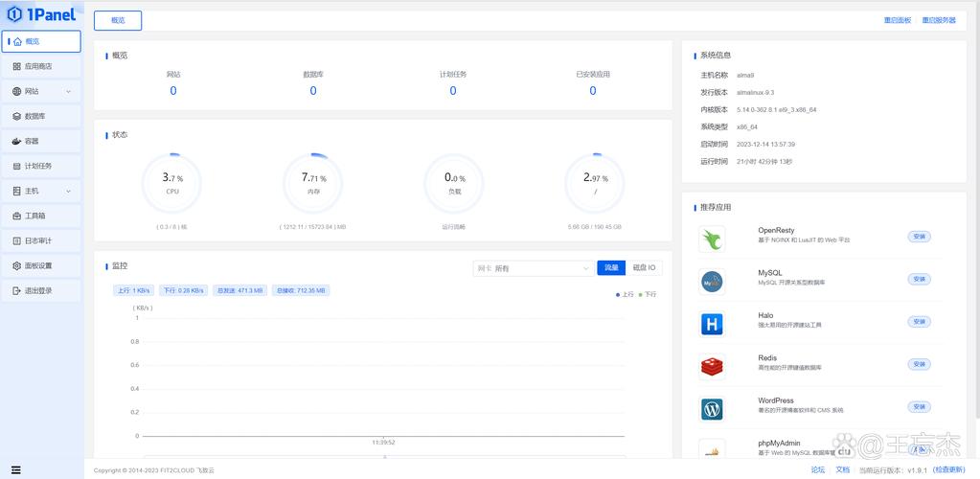Click the Halo app icon
This screenshot has width=980, height=479.
[x=712, y=324]
